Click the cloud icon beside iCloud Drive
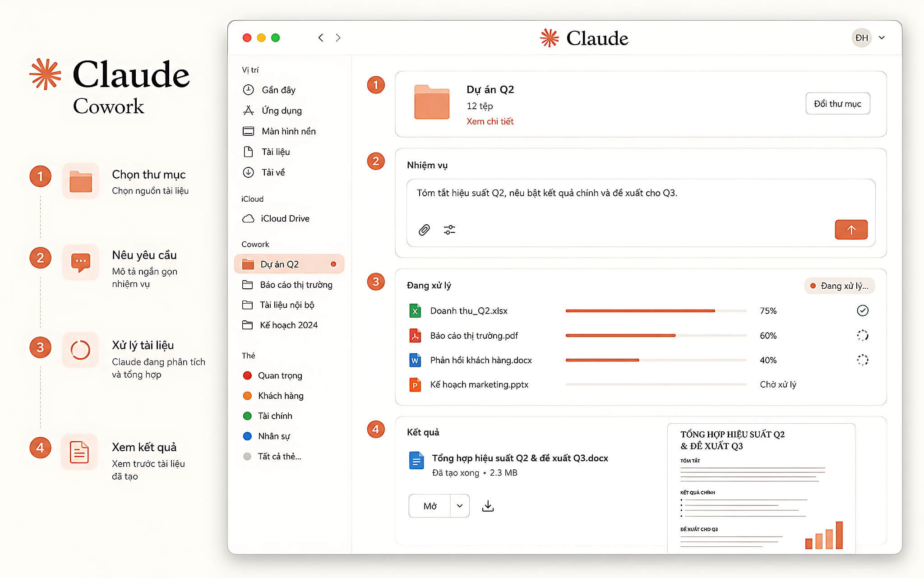Screen dimensions: 924x578 [x=248, y=218]
